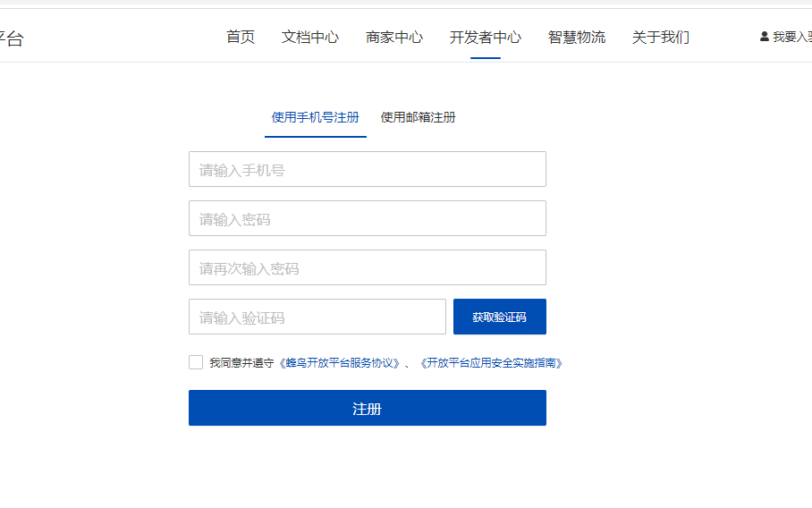The height and width of the screenshot is (508, 812).
Task: Click the 我要入驻 link
Action: click(x=791, y=37)
